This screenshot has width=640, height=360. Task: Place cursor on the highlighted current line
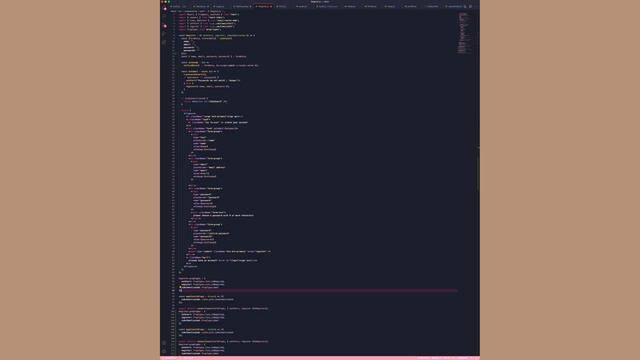(318, 291)
